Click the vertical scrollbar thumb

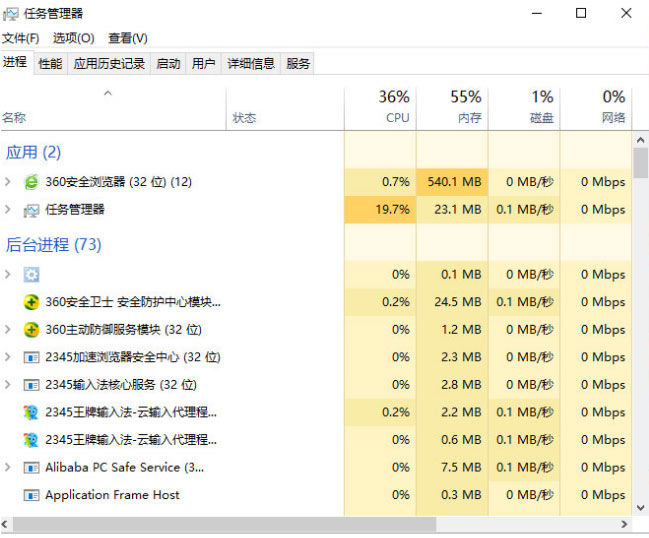(641, 163)
